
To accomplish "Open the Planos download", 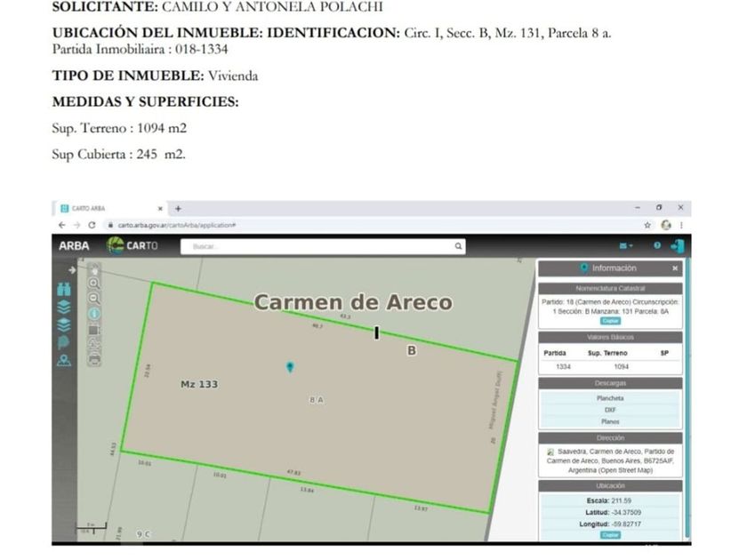I will point(610,422).
